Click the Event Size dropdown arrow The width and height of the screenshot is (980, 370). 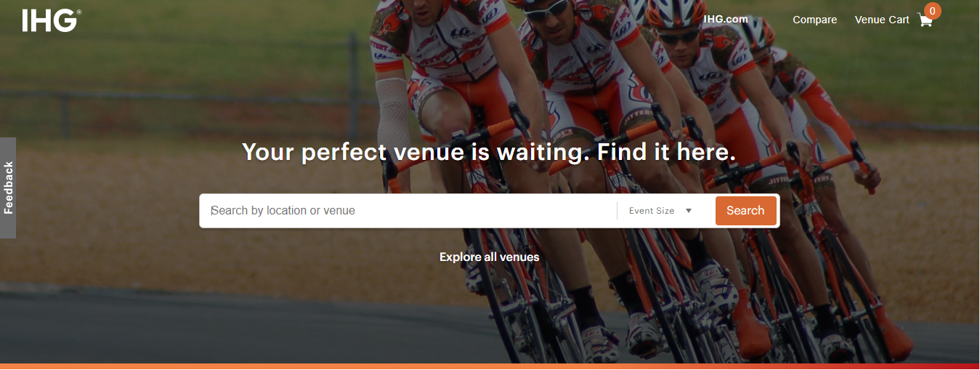(x=689, y=211)
